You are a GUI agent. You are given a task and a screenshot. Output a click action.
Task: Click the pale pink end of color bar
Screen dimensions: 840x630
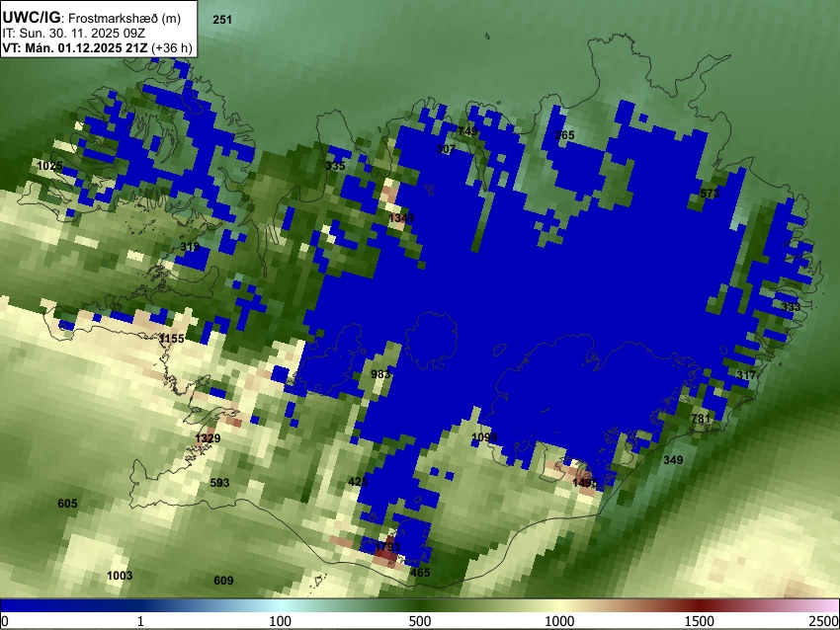[x=828, y=605]
